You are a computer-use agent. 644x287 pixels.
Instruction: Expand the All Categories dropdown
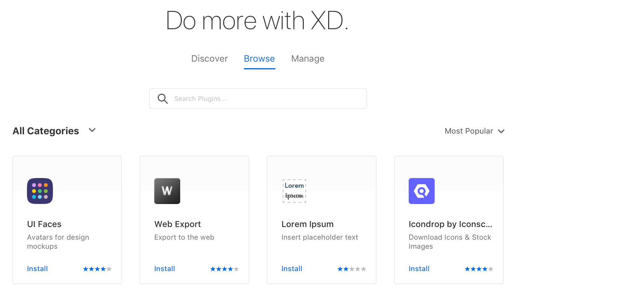click(92, 130)
